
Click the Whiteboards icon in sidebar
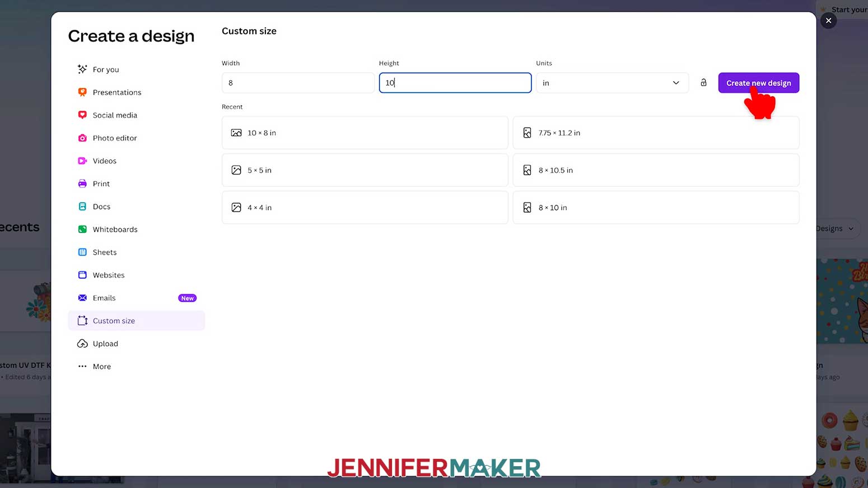(x=82, y=229)
